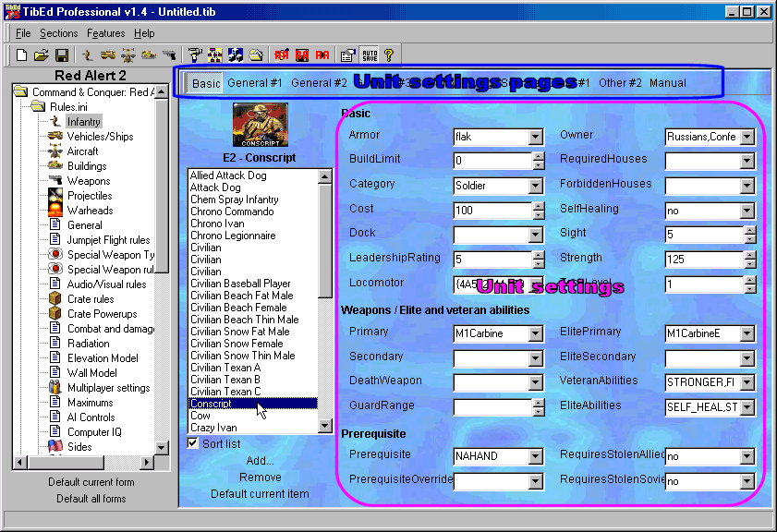Screen dimensions: 777x532
Task: Switch to the Manual tab
Action: (x=667, y=83)
